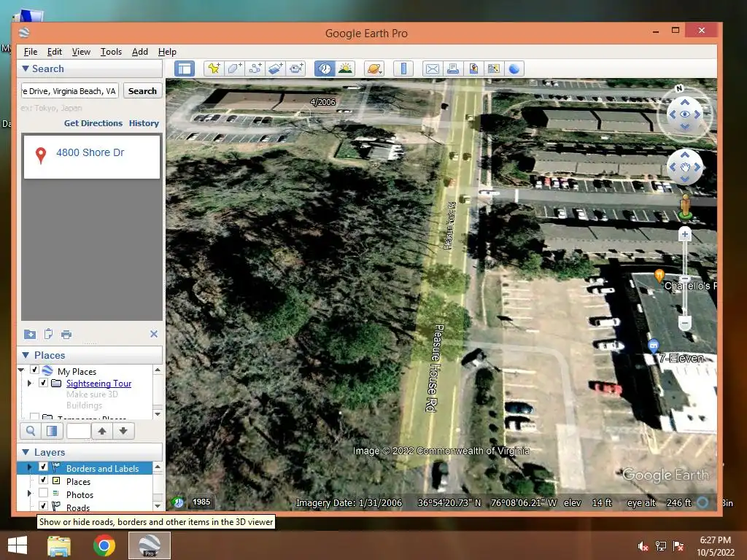Collapse the Places panel

(x=26, y=355)
